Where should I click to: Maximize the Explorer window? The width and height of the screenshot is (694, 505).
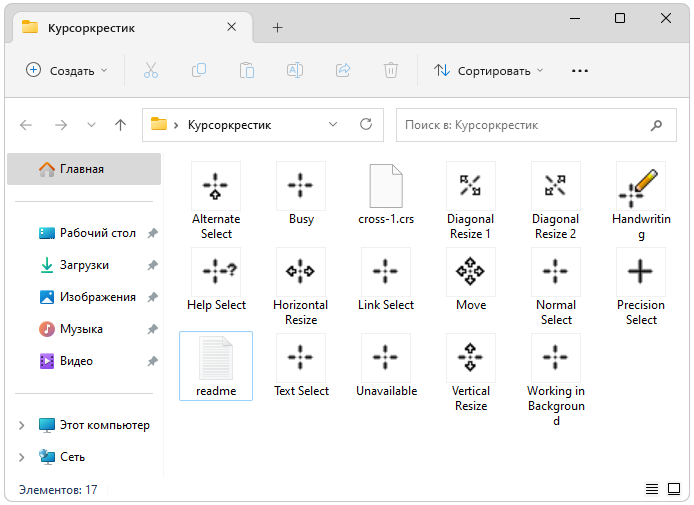(x=620, y=18)
